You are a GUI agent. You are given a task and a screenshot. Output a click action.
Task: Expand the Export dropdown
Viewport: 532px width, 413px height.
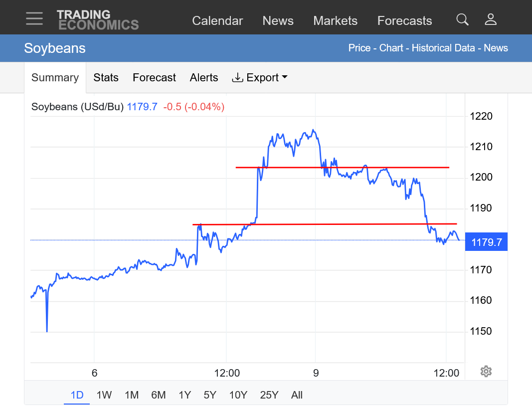260,78
